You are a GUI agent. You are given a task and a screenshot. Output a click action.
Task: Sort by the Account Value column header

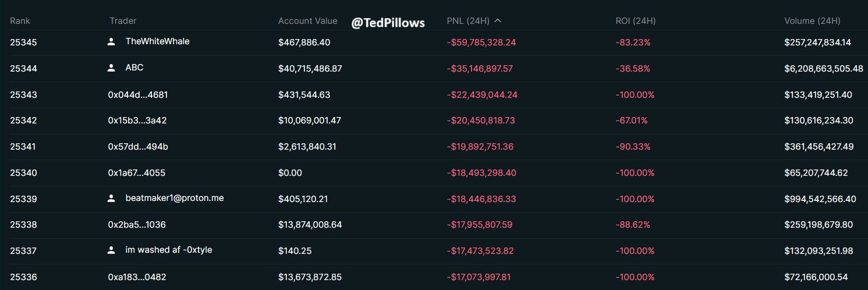pyautogui.click(x=307, y=21)
